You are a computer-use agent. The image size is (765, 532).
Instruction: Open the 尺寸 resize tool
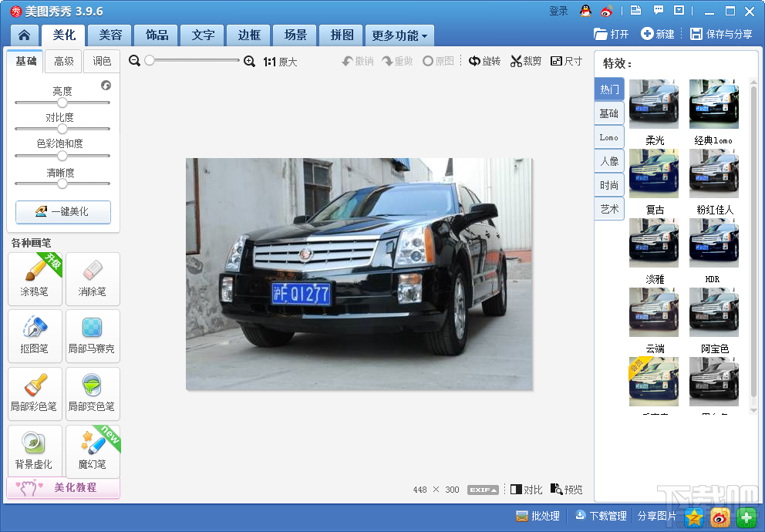(x=567, y=61)
